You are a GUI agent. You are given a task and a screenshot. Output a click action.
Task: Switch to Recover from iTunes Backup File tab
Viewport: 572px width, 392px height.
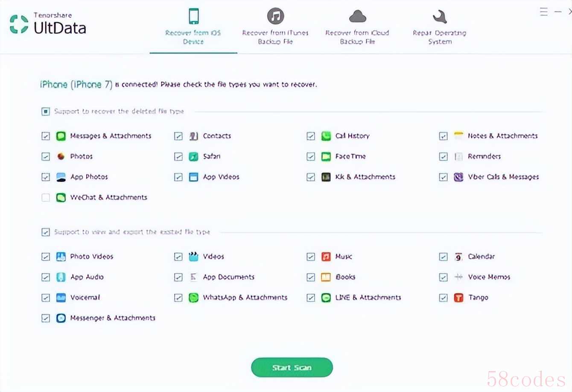tap(275, 26)
